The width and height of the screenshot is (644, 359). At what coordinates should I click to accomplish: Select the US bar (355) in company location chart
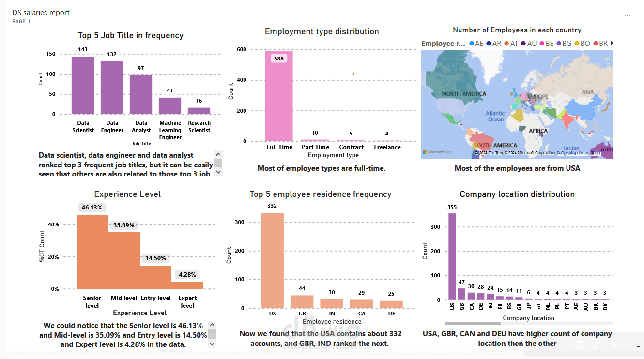[452, 256]
